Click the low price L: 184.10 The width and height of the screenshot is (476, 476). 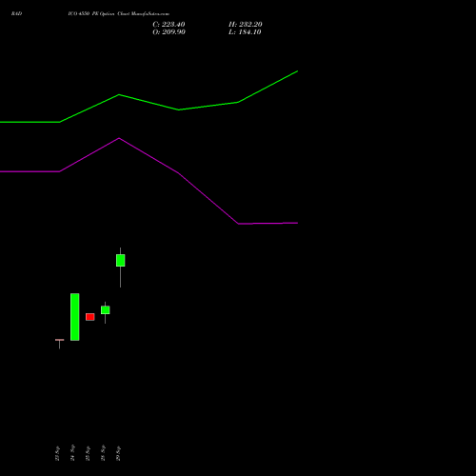[x=245, y=32]
